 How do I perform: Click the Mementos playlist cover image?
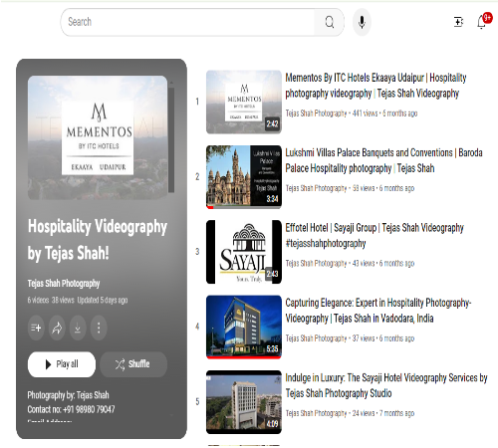(x=98, y=137)
